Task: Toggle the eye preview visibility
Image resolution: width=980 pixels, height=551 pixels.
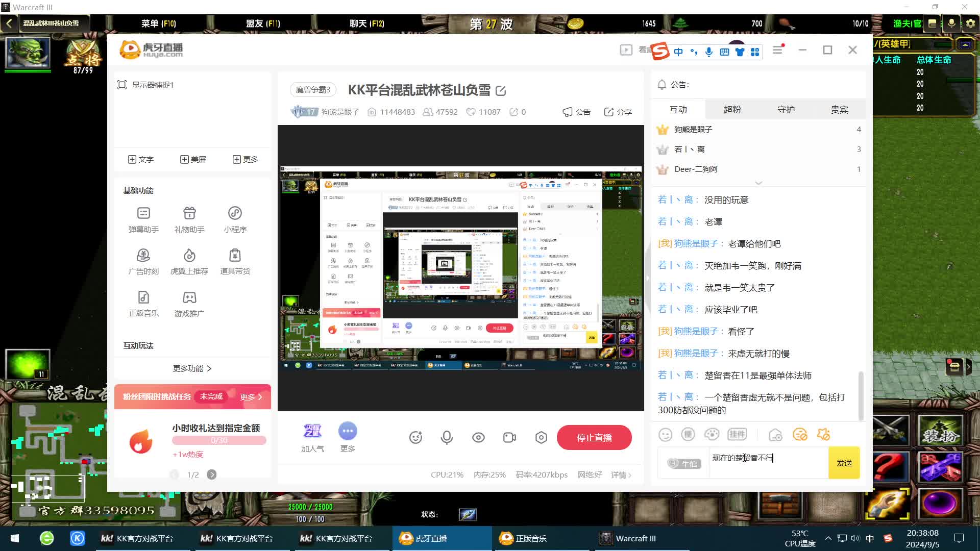Action: pos(478,437)
